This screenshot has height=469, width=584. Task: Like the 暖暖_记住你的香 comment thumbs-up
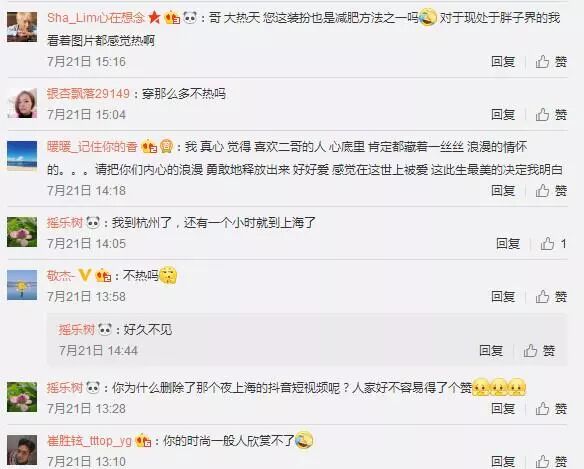[x=551, y=191]
